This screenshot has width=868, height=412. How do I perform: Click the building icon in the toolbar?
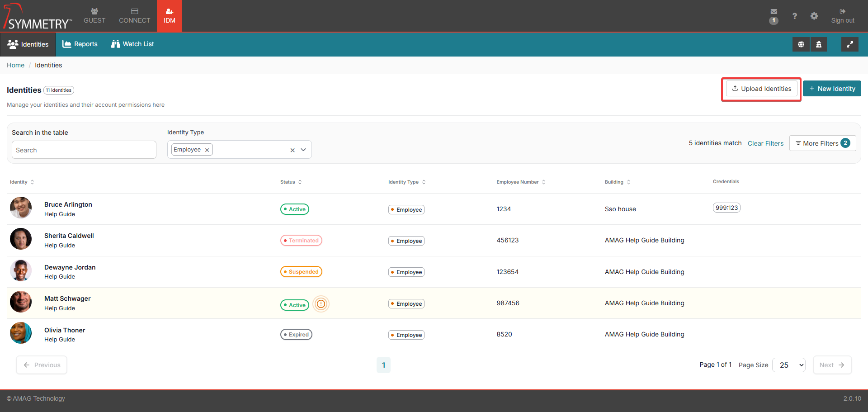click(819, 44)
